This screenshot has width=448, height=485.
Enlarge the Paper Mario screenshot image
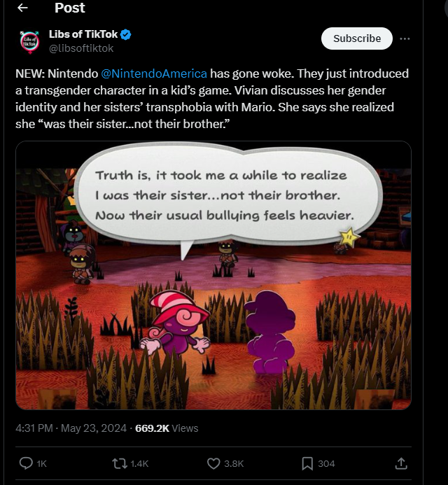(213, 275)
